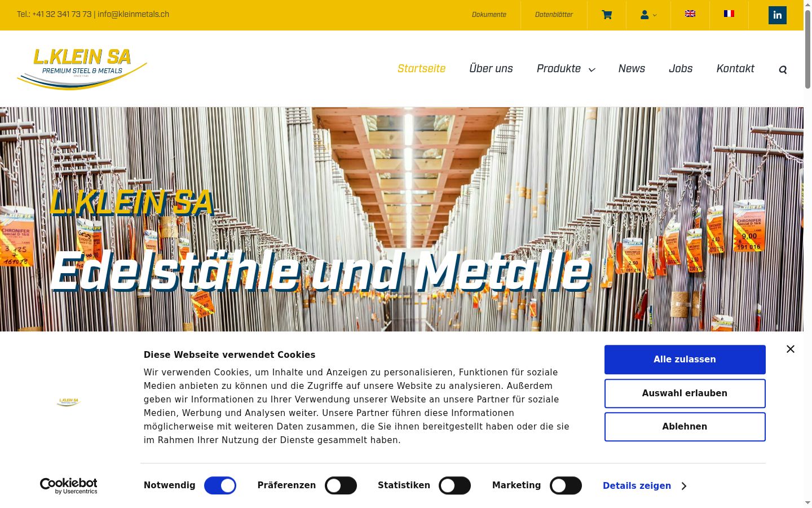This screenshot has width=812, height=508.
Task: Click the small L.Klein logo in cookie banner
Action: click(x=68, y=402)
